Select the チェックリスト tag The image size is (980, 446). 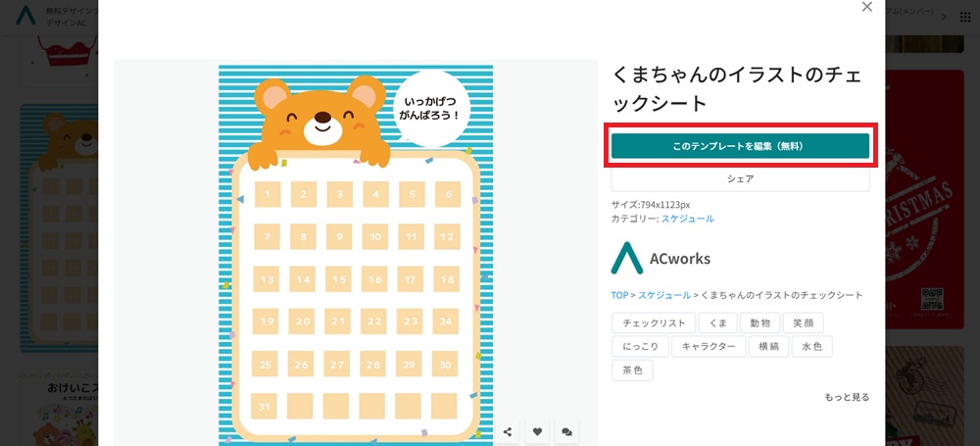(x=653, y=322)
